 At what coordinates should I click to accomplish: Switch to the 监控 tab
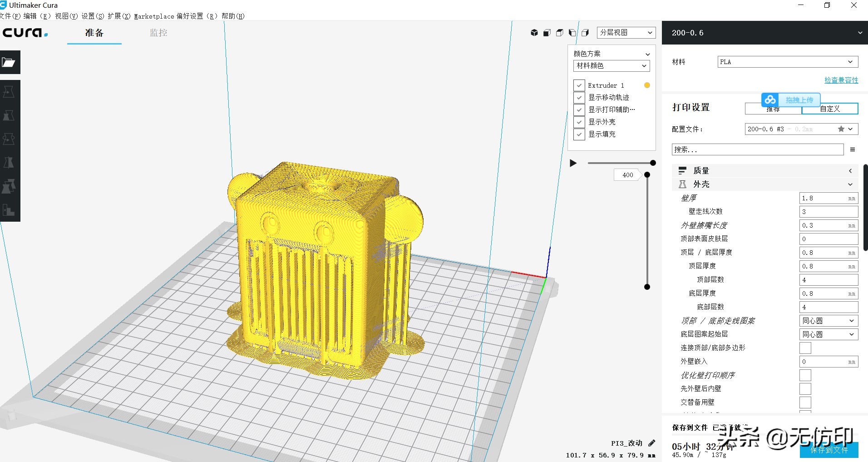pos(158,33)
